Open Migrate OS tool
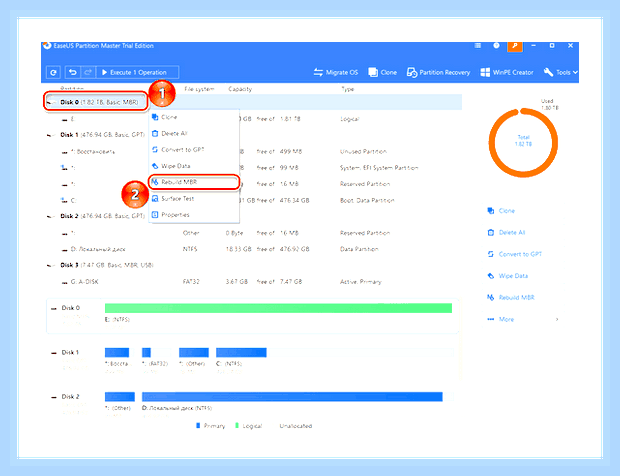Screen dimensions: 620x476 (x=336, y=72)
